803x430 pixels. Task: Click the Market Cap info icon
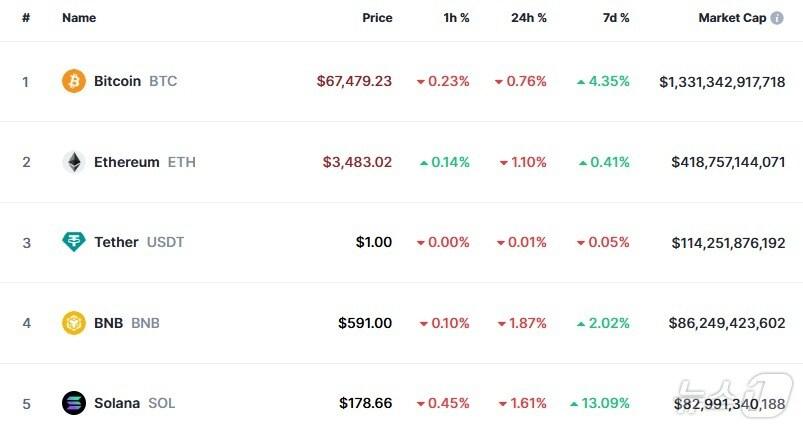coord(777,18)
